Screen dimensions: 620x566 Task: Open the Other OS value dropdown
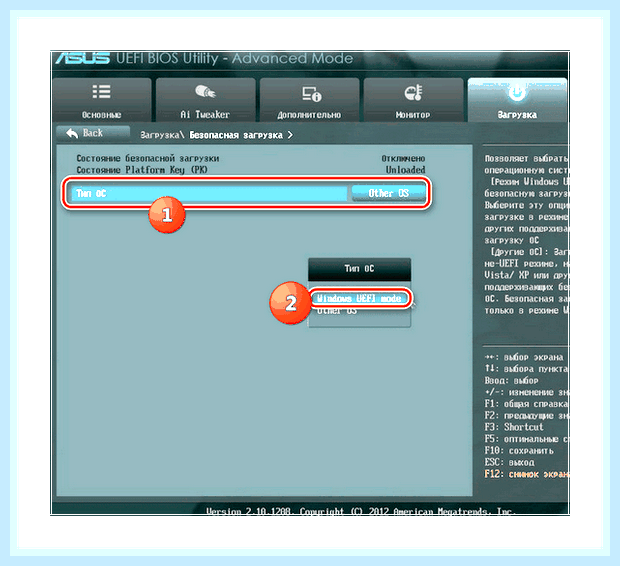(x=388, y=193)
